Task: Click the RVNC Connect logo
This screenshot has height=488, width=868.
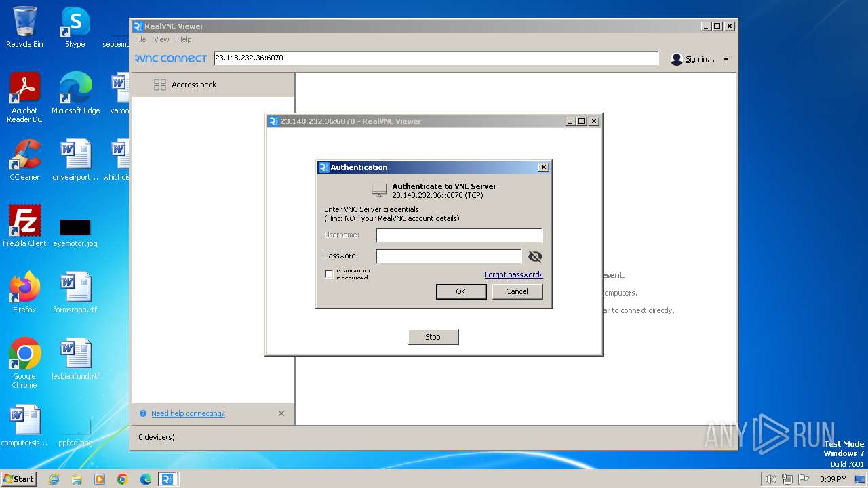Action: (x=170, y=59)
